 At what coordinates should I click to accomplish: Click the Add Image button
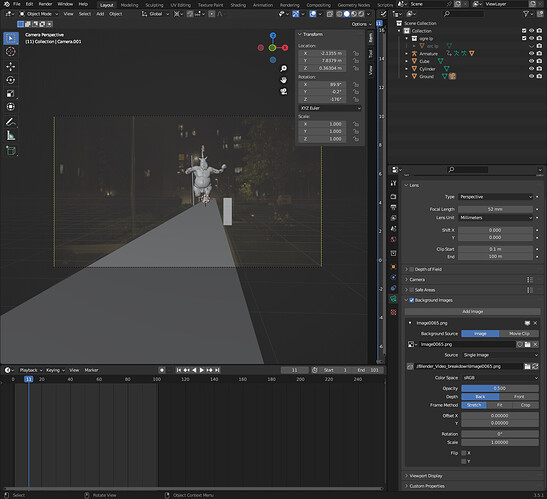click(x=473, y=312)
